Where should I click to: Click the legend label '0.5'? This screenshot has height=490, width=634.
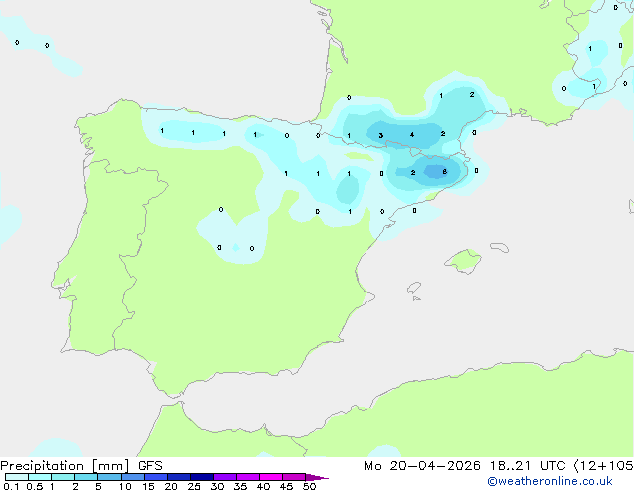coord(35,486)
